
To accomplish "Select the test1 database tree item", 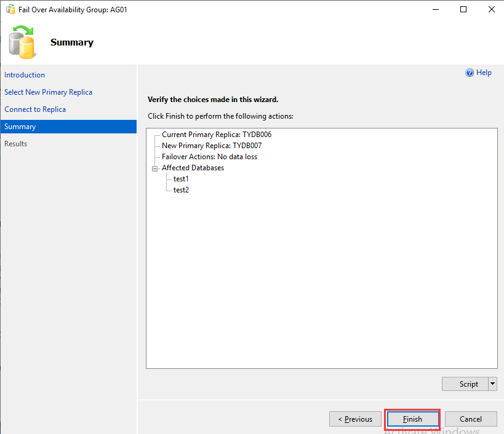I will pos(181,179).
